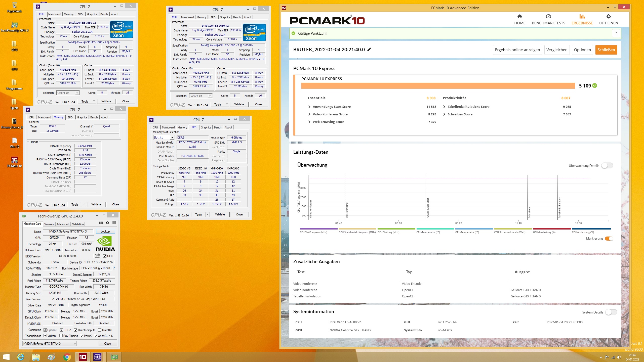Select CPU-Temperatur teal legend swatch
Viewport: 644px width, 362px height.
435,229
